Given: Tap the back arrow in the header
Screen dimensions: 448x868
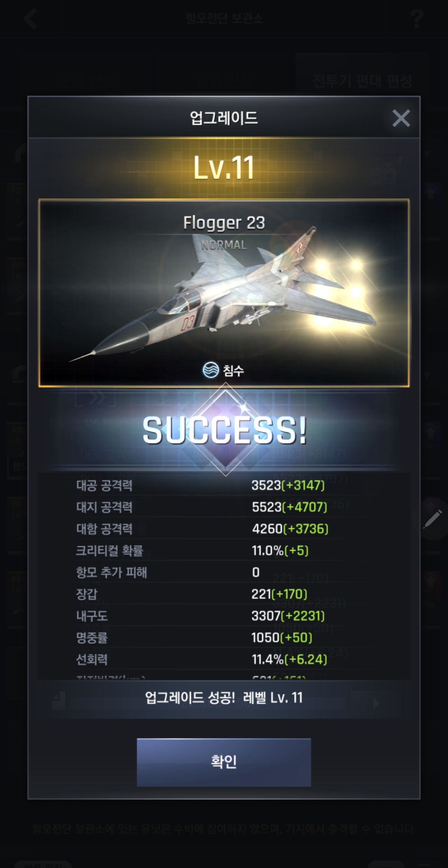Looking at the screenshot, I should point(30,18).
